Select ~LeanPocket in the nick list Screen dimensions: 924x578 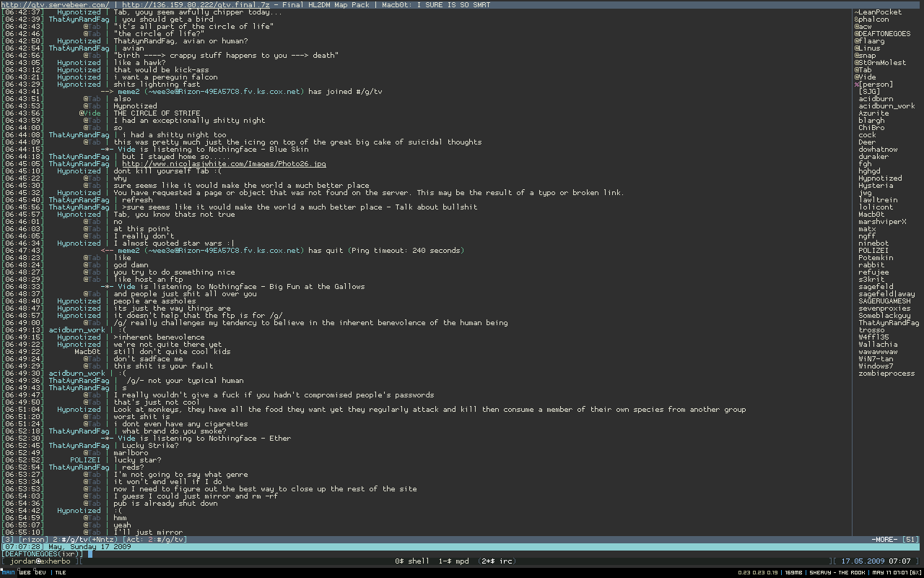click(x=878, y=12)
